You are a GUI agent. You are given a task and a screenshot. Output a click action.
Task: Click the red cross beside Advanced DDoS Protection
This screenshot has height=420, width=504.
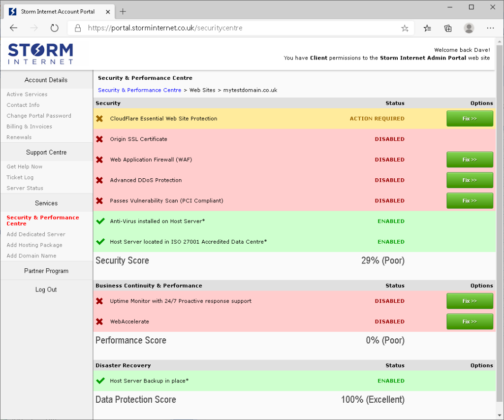(99, 180)
